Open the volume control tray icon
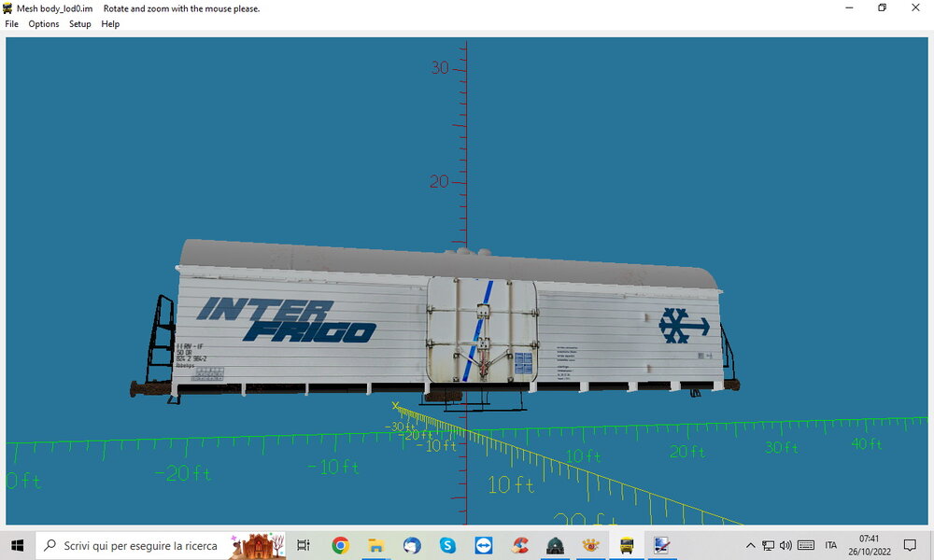This screenshot has height=560, width=934. coord(786,545)
